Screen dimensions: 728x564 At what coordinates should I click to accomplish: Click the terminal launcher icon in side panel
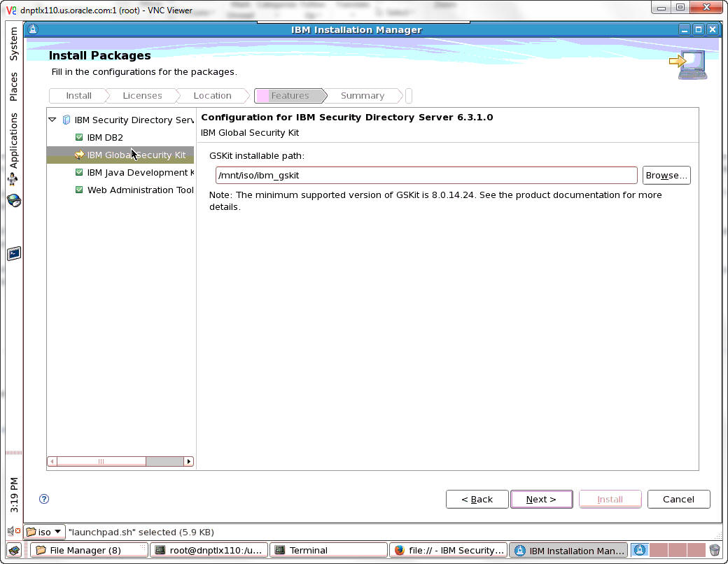(x=14, y=253)
